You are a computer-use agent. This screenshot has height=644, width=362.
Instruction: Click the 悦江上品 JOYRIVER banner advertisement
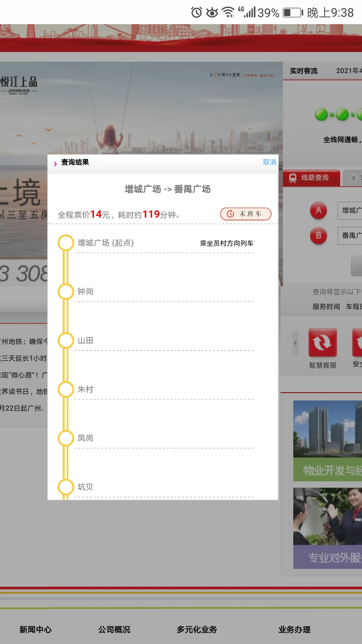141,107
